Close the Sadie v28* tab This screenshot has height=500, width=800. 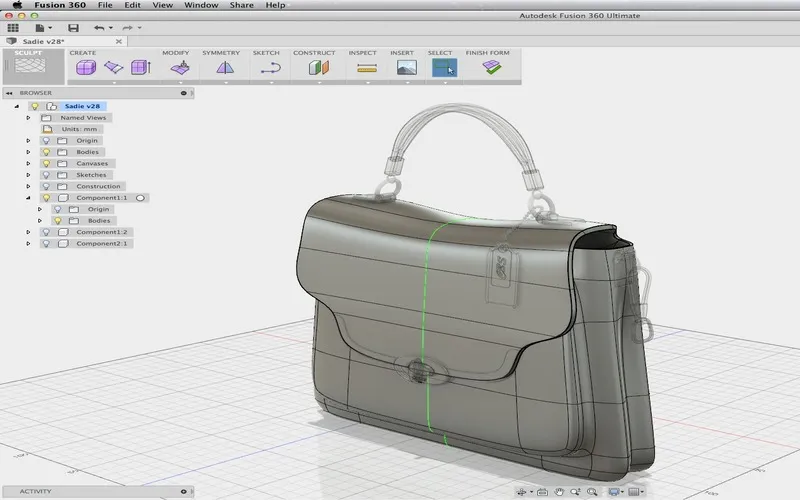click(x=118, y=41)
